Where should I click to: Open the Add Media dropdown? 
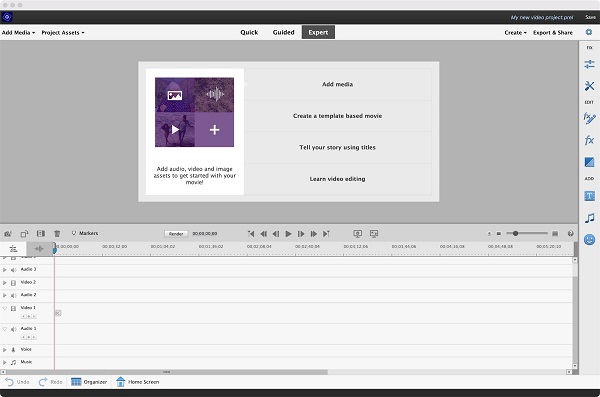click(18, 33)
